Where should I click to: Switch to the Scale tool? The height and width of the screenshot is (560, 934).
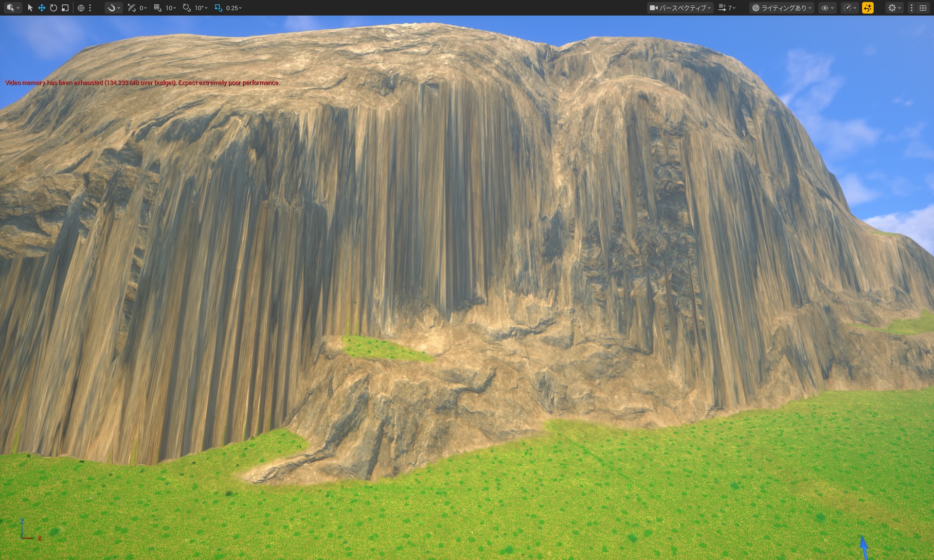[x=65, y=8]
